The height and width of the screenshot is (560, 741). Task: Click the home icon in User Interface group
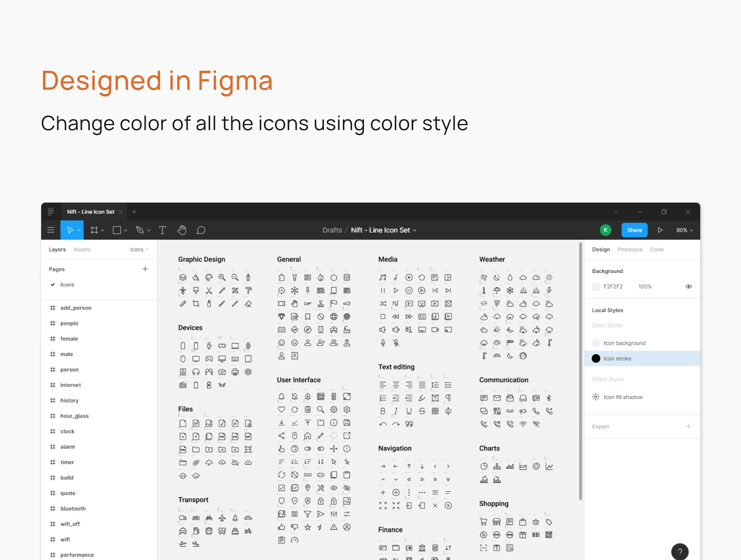(x=308, y=436)
